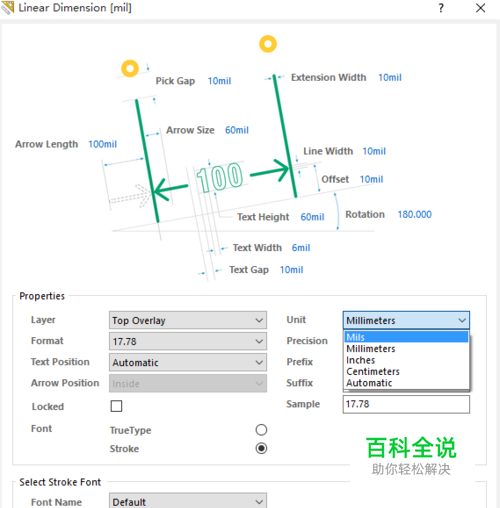Select Centimeters in the Unit list
This screenshot has height=508, width=500.
point(406,371)
